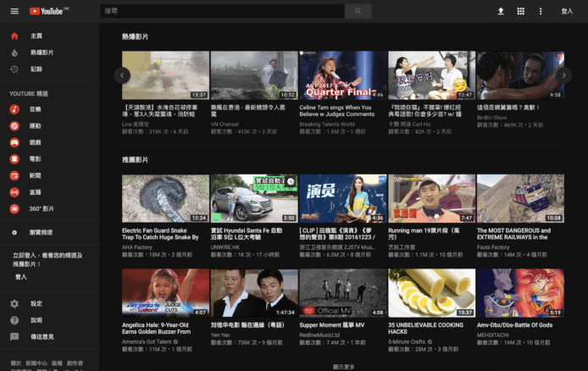588x371 pixels.
Task: Open the Celine Tam Quarter Final thumbnail
Action: [342, 75]
